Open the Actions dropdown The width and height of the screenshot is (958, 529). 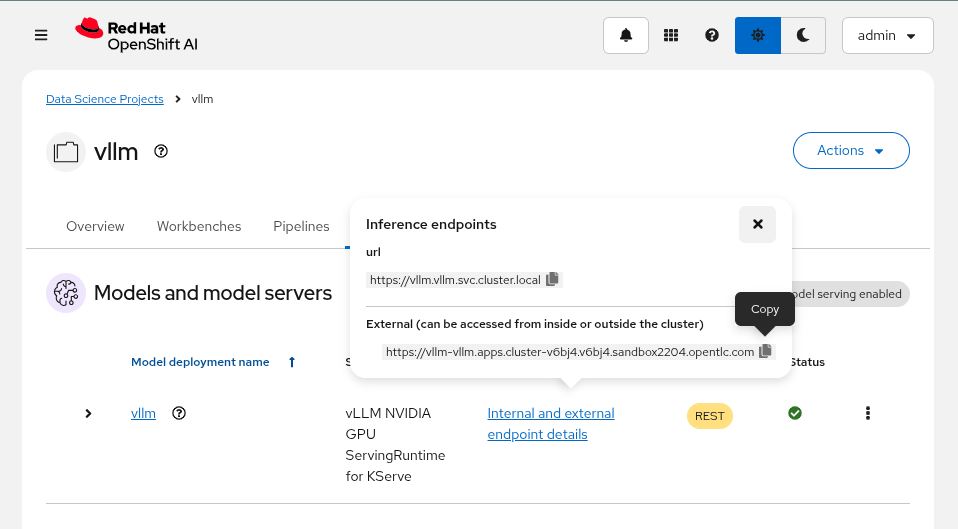851,150
